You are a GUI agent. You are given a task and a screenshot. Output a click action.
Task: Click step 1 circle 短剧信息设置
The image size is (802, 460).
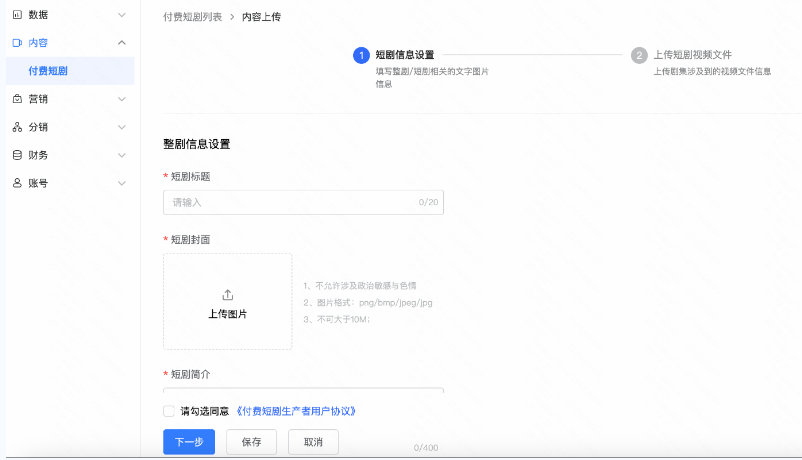pyautogui.click(x=361, y=56)
